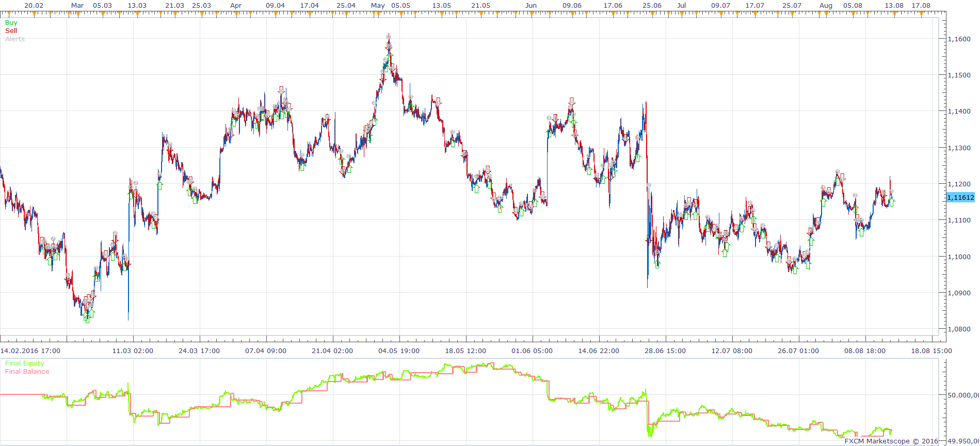Click the 26.07 01:00 time label

[798, 351]
